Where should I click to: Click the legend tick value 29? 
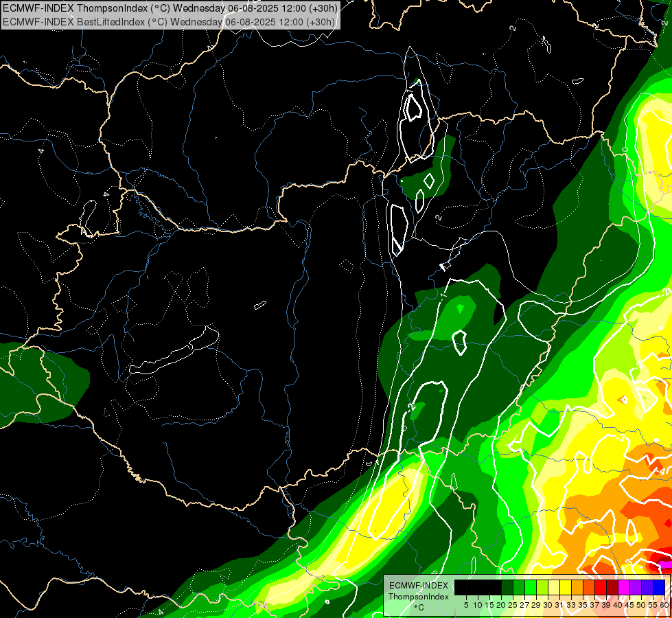tap(537, 605)
